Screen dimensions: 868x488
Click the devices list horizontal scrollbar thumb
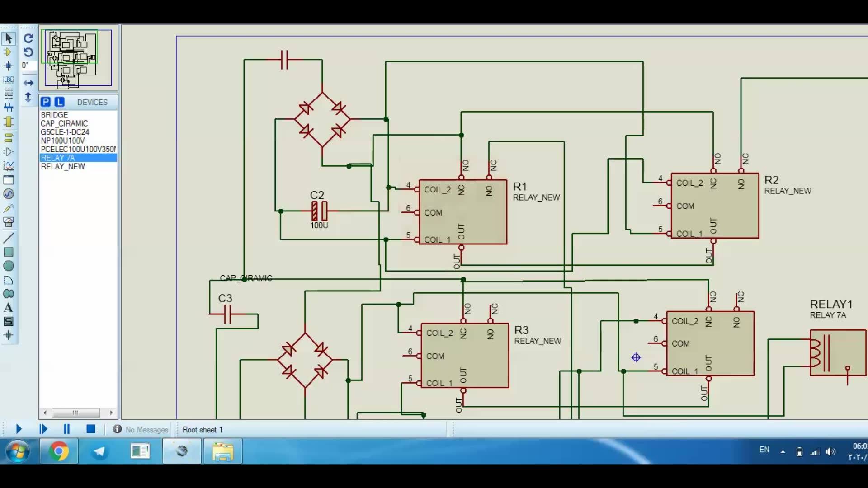coord(75,413)
